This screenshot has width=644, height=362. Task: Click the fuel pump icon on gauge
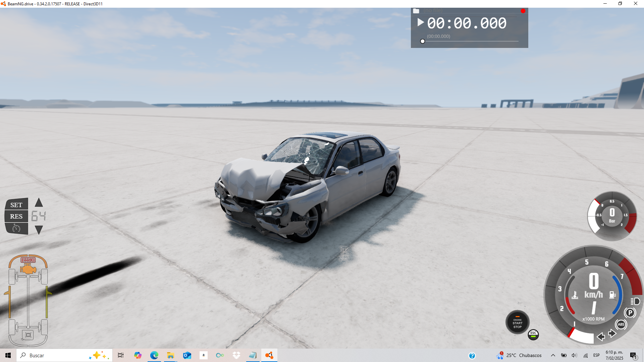pos(612,295)
